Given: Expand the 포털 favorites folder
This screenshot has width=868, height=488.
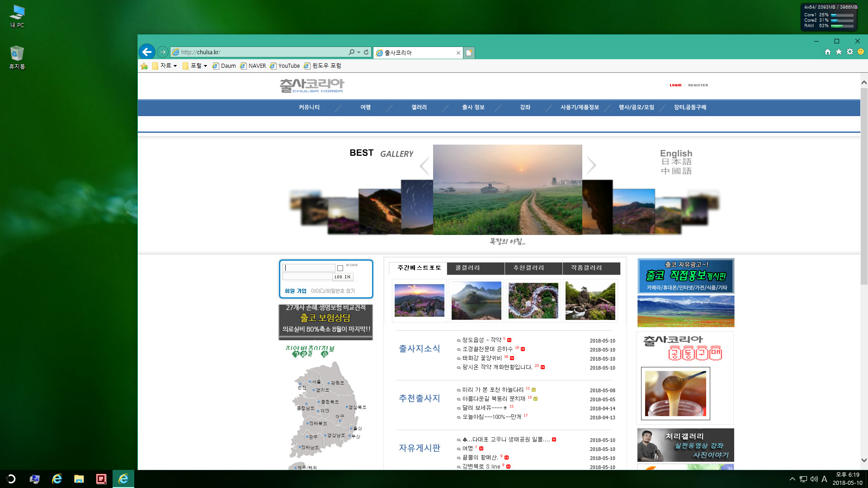Looking at the screenshot, I should pos(195,66).
